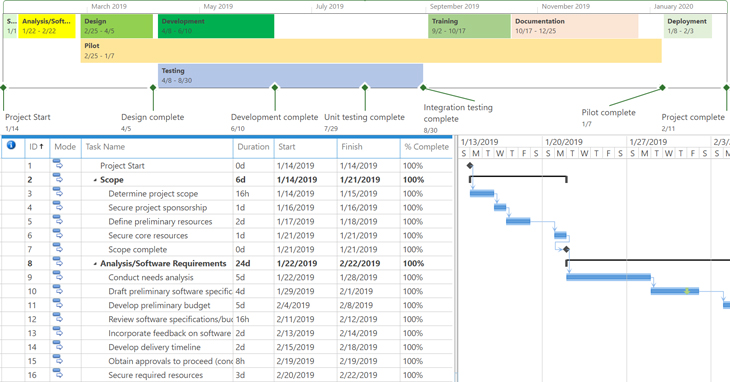This screenshot has height=382, width=730.
Task: Click the info indicator column header icon
Action: pyautogui.click(x=11, y=145)
